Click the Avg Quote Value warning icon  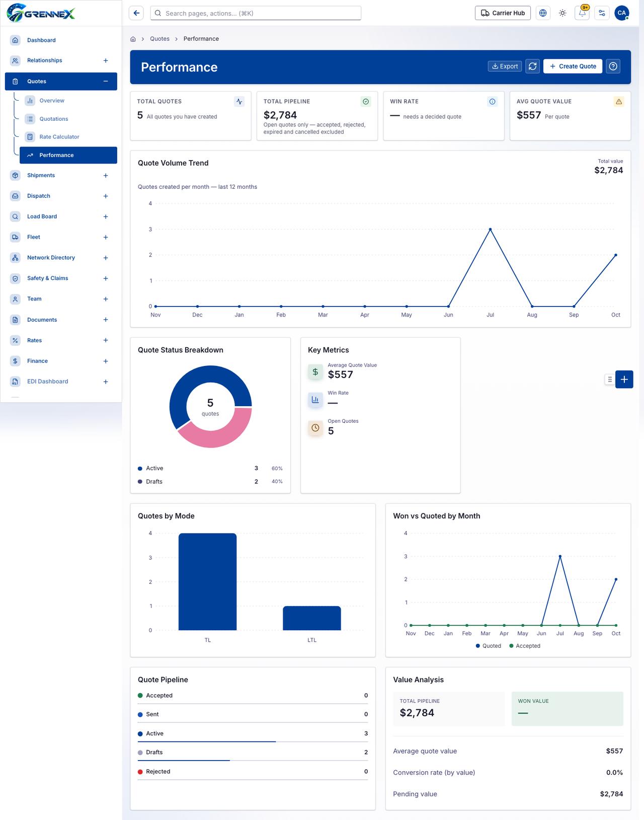619,102
